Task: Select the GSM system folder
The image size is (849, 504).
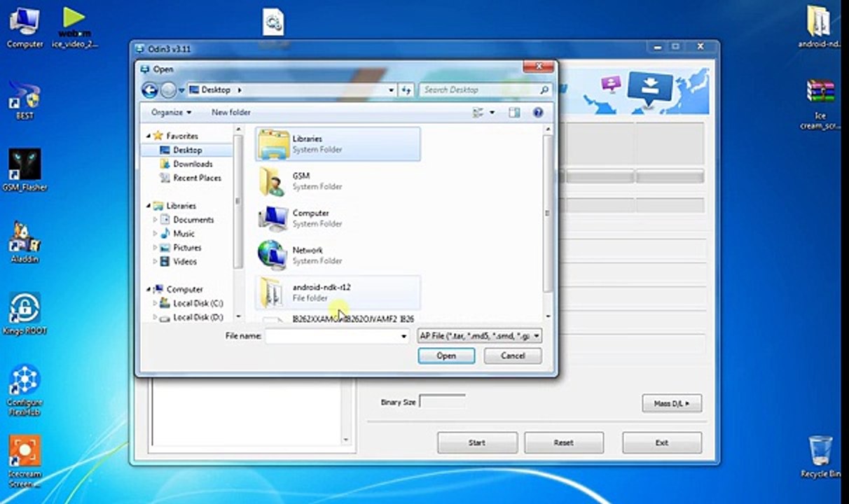Action: (x=338, y=181)
